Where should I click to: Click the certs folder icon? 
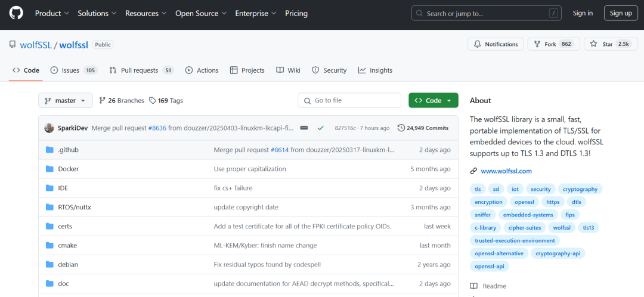[49, 227]
